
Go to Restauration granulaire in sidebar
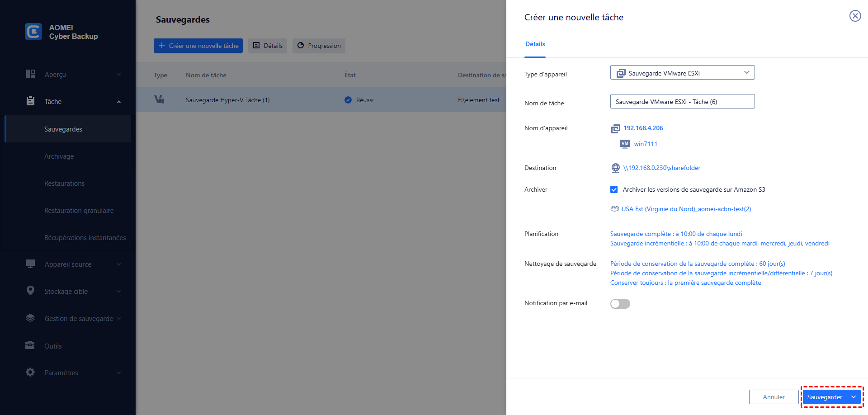(x=79, y=211)
